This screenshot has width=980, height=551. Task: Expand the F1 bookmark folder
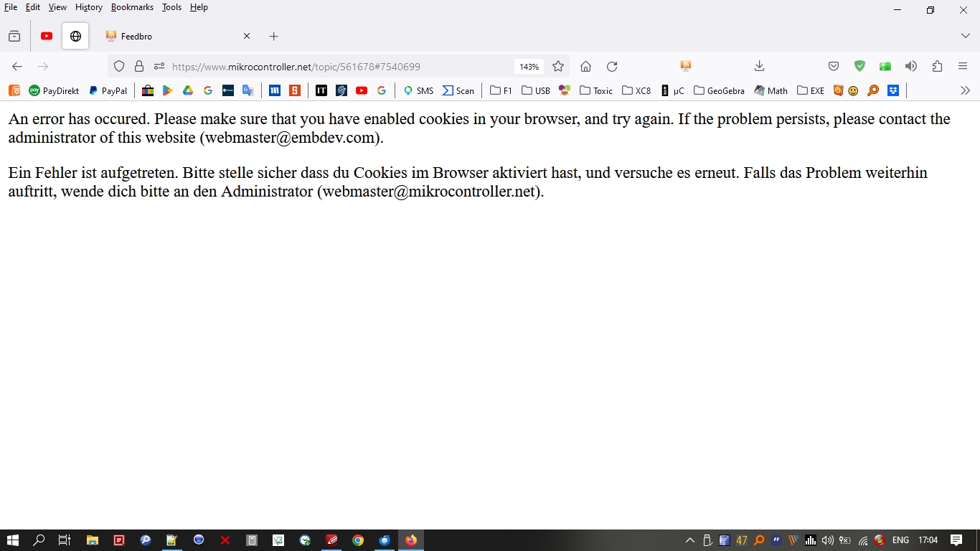tap(501, 90)
